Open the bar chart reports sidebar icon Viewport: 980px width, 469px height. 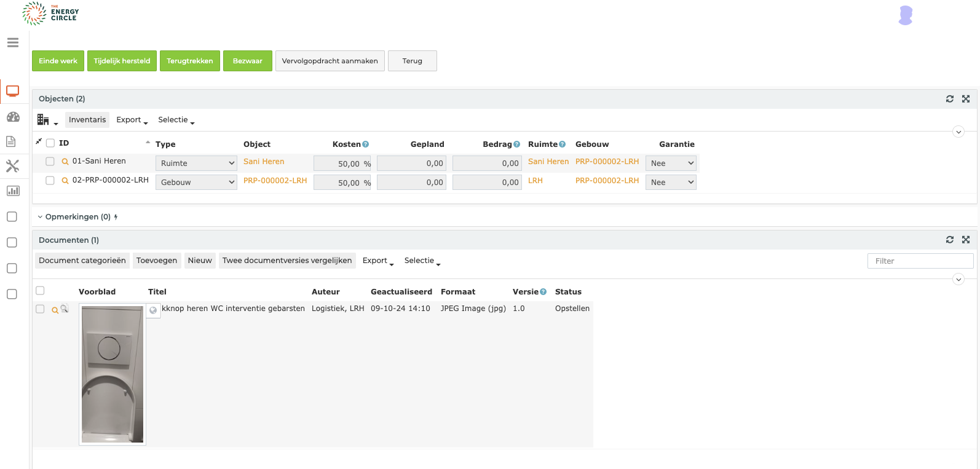(13, 191)
